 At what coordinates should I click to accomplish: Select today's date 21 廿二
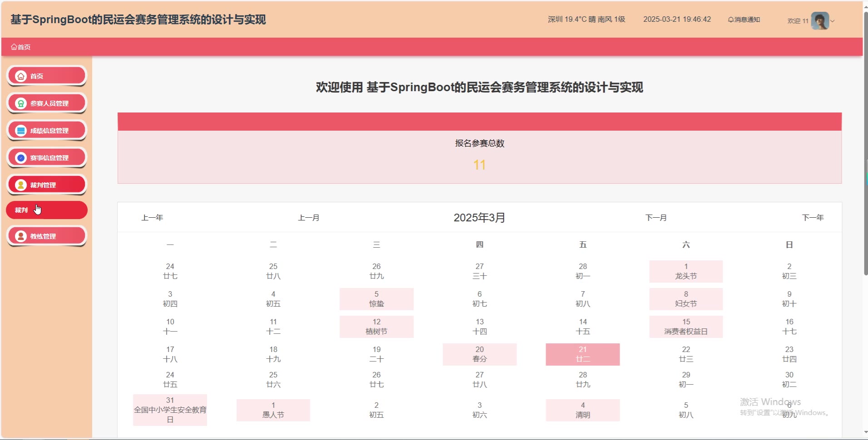582,354
